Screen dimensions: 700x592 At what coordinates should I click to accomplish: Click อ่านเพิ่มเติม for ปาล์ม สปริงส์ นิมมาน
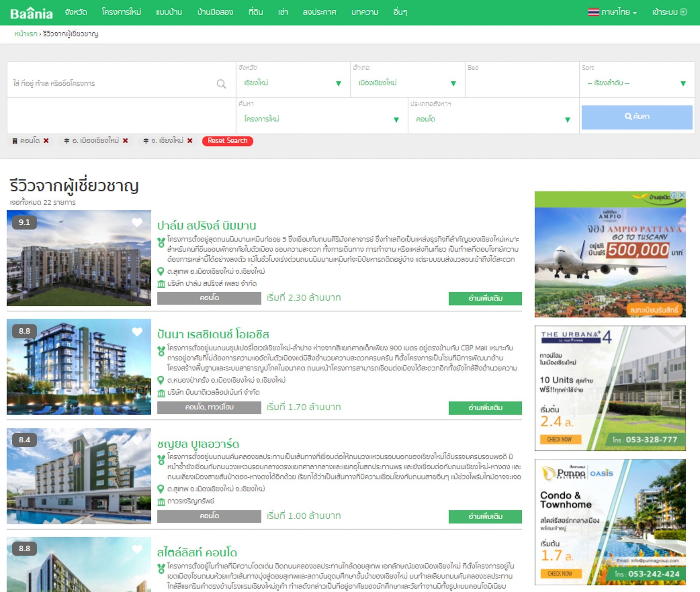(485, 298)
